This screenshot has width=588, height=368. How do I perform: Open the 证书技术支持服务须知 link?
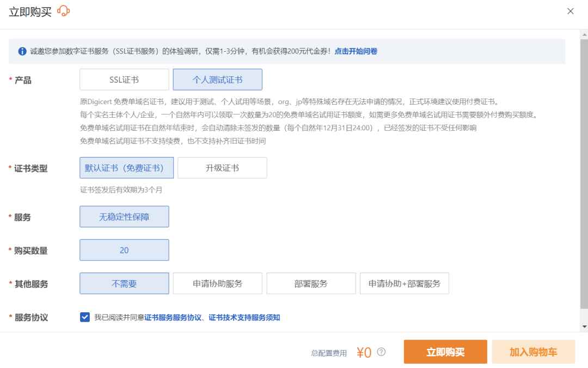click(244, 317)
